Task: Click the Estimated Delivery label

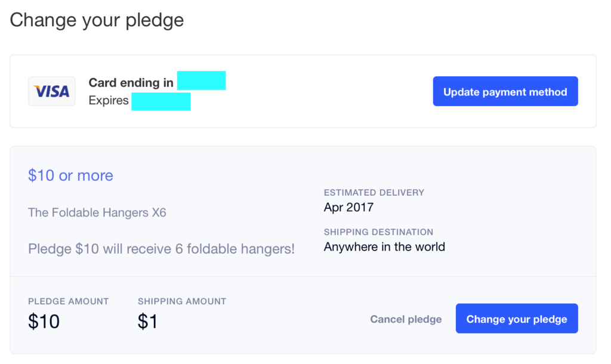Action: click(x=374, y=193)
